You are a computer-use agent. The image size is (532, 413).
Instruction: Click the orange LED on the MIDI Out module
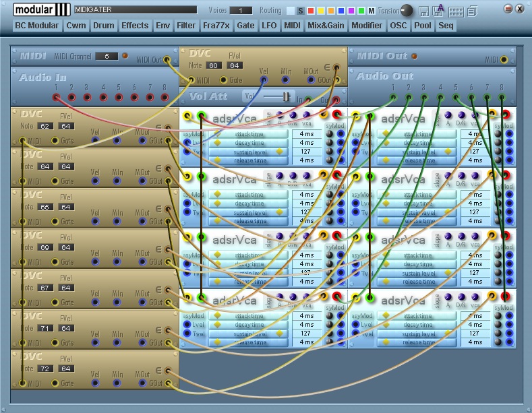click(x=414, y=56)
